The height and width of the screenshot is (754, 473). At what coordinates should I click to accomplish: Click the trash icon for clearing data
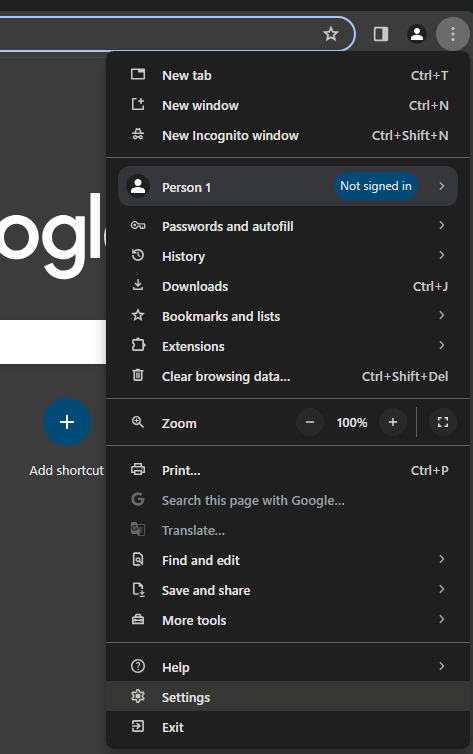tap(138, 375)
